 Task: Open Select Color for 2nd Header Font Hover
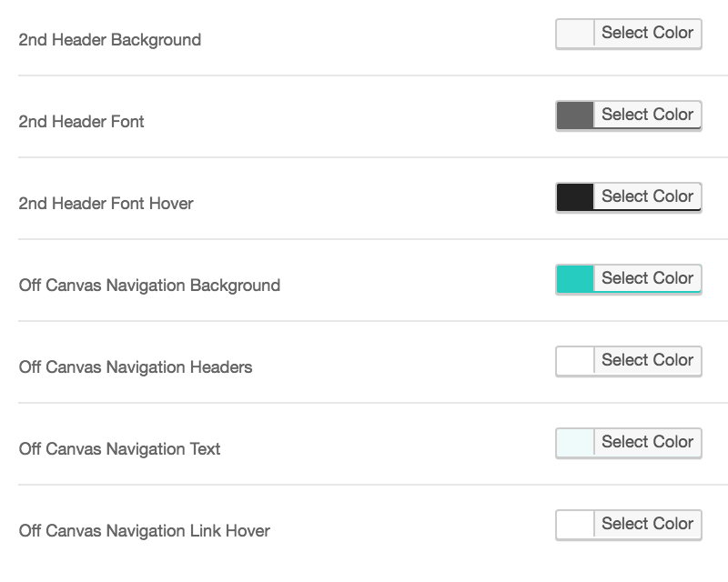click(647, 196)
